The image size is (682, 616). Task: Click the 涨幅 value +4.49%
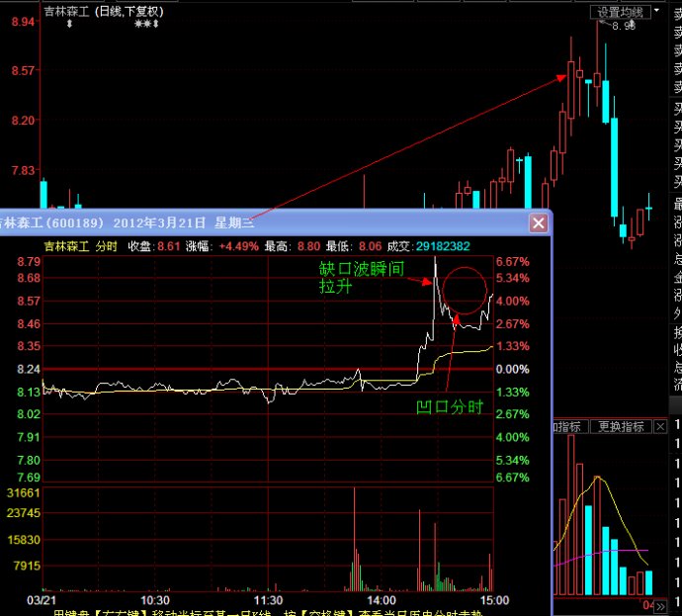pyautogui.click(x=238, y=246)
